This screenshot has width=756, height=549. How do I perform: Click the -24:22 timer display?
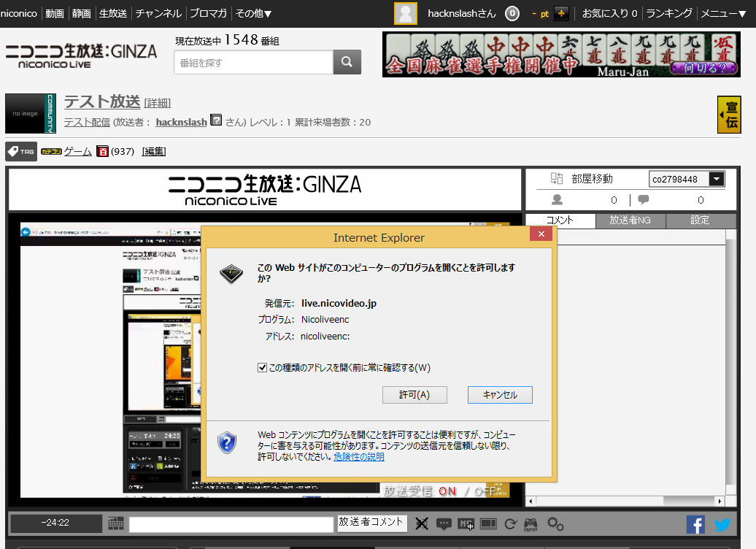[55, 523]
